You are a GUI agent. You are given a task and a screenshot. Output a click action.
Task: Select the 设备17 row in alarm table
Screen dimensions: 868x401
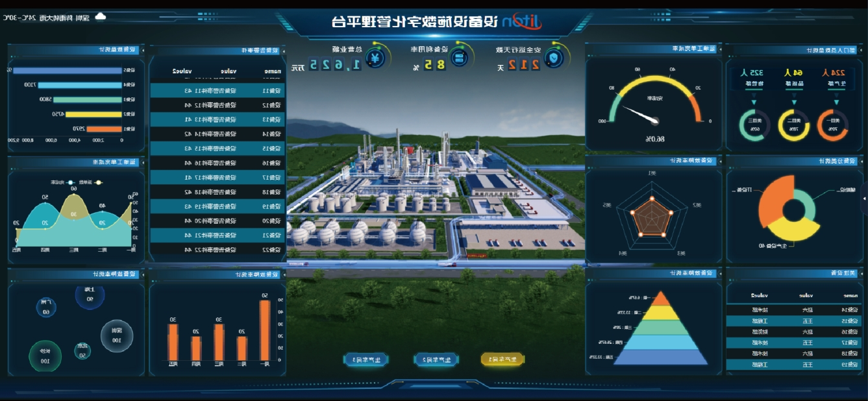pos(217,178)
